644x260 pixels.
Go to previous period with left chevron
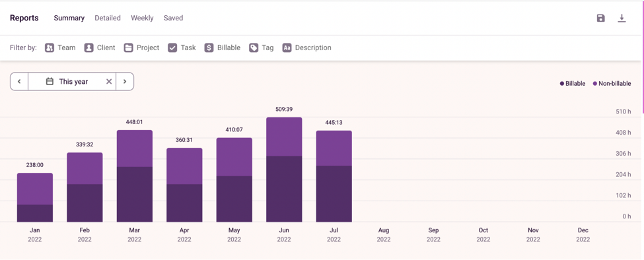pyautogui.click(x=19, y=82)
